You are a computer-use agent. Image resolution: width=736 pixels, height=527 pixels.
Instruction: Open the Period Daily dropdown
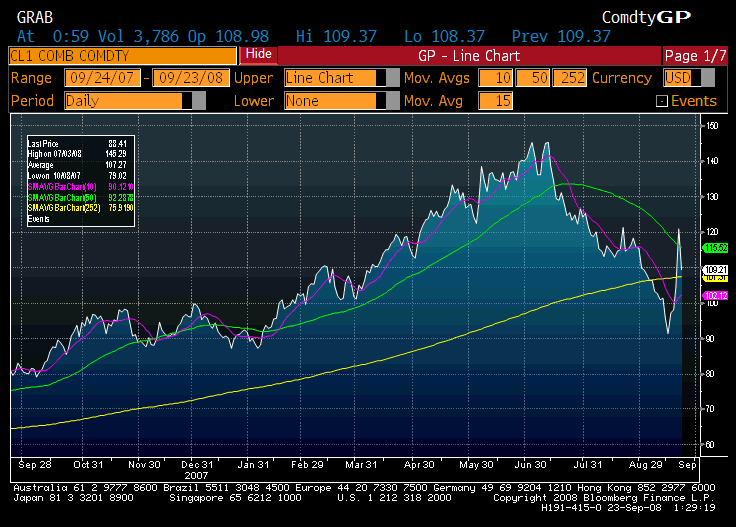tap(135, 101)
